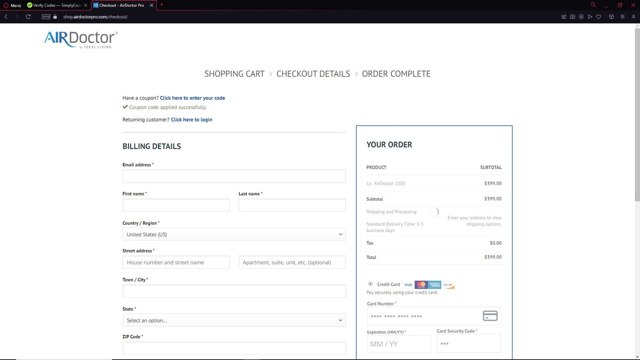The height and width of the screenshot is (360, 640).
Task: Focus the First name field
Action: 176,205
